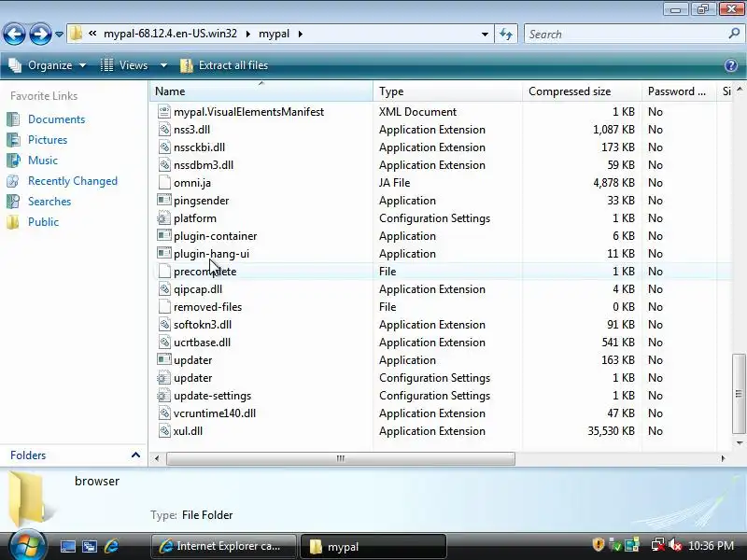Select the softokn3.dll file icon
The width and height of the screenshot is (747, 560).
pyautogui.click(x=164, y=324)
